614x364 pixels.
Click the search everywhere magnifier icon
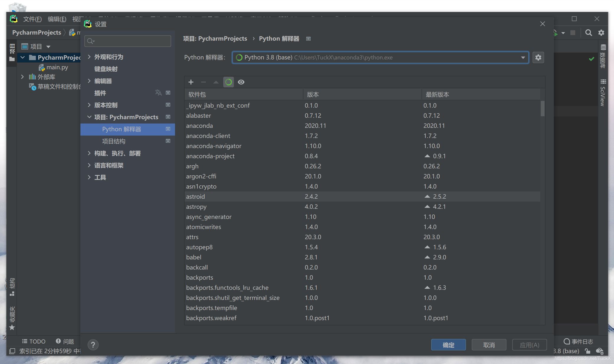pos(589,33)
